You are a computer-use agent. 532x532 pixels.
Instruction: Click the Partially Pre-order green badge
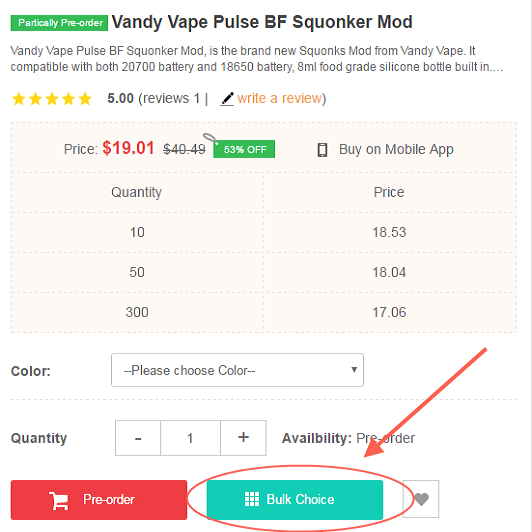59,23
